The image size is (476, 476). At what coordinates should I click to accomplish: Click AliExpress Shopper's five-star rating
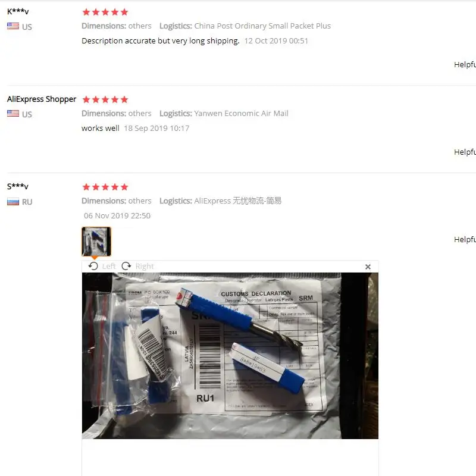105,99
